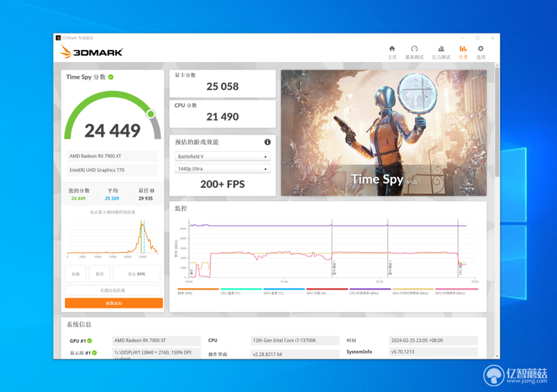Toggle the pink GPU clock legend item
557x392 pixels.
pos(457,291)
